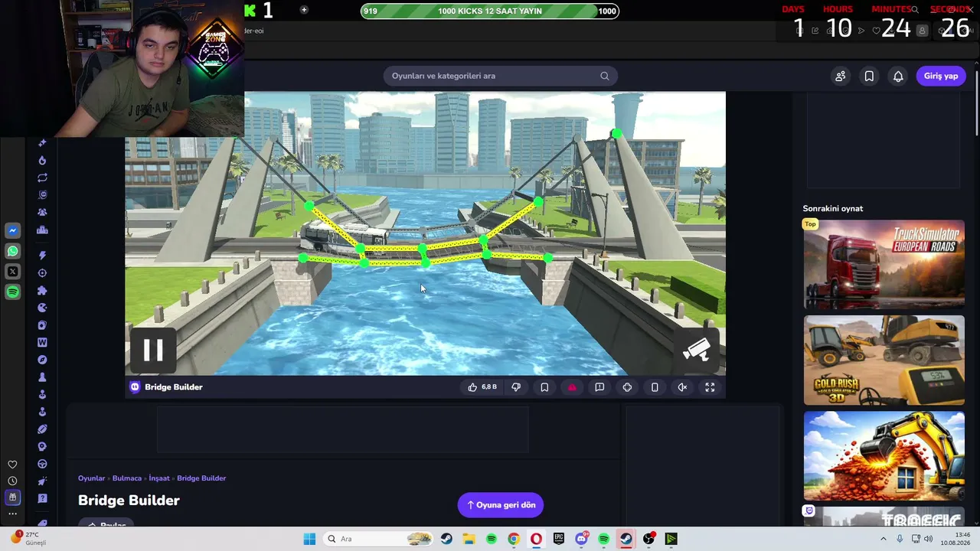Enter fullscreen mode for the game
Viewport: 980px width, 551px height.
[710, 387]
